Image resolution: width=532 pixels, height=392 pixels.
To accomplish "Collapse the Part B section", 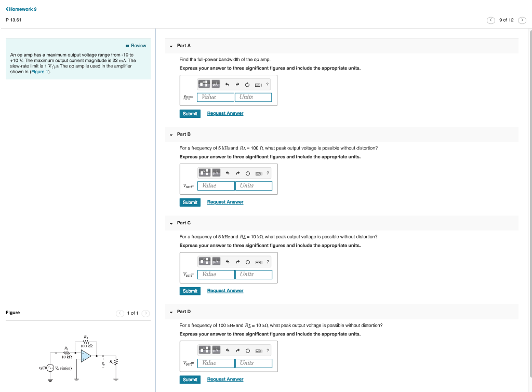I will [x=170, y=134].
